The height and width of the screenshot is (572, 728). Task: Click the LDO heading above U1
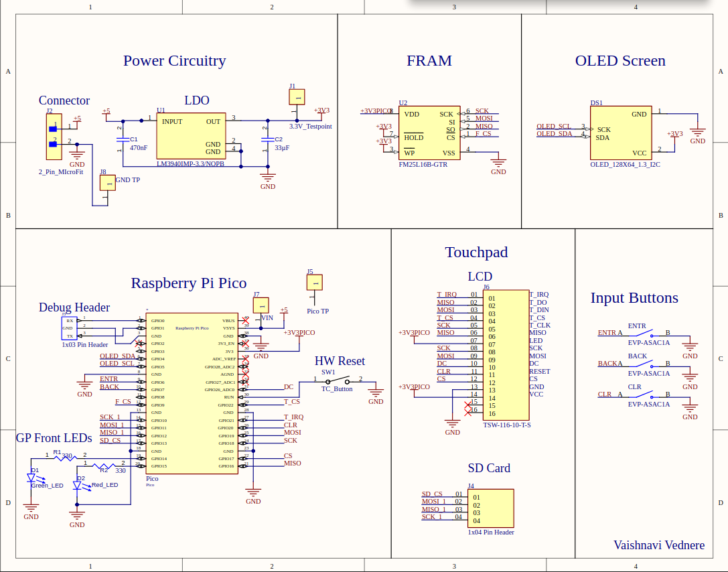[197, 100]
